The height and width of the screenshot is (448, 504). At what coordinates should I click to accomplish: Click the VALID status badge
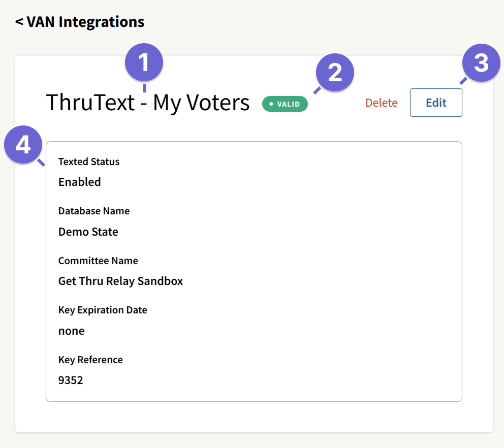pos(285,104)
